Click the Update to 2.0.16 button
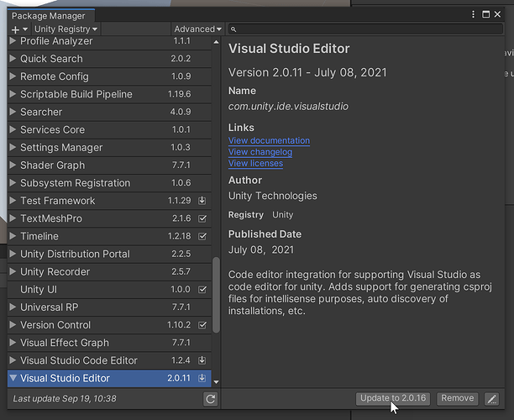Viewport: 514px width, 420px height. click(x=393, y=398)
